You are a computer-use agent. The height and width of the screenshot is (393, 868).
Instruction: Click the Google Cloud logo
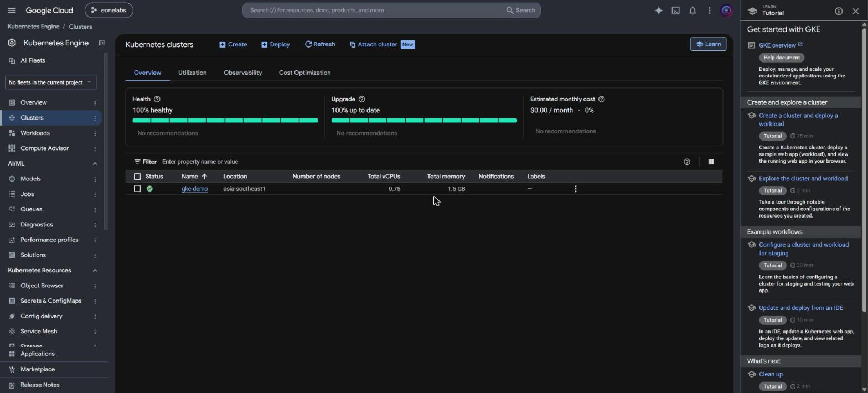(49, 11)
